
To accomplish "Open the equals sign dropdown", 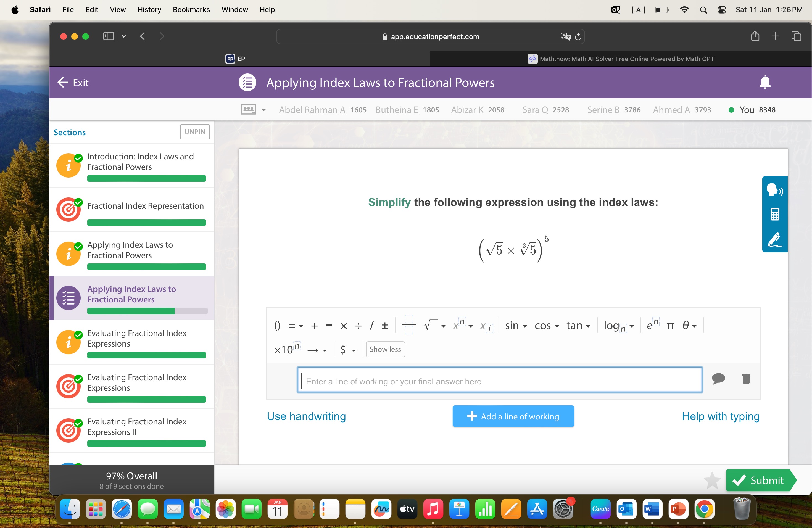I will coord(296,326).
